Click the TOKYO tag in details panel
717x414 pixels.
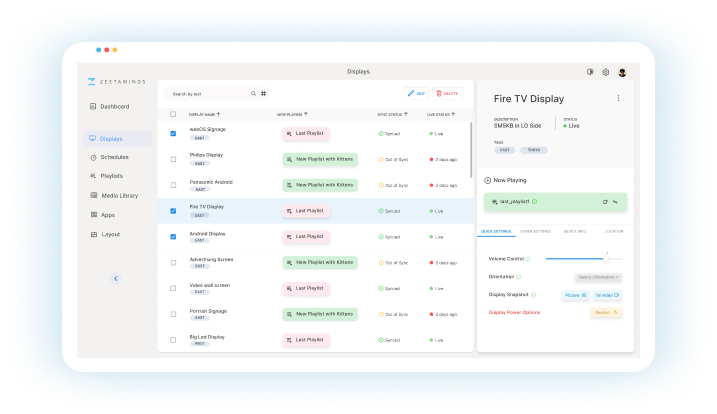pyautogui.click(x=534, y=150)
